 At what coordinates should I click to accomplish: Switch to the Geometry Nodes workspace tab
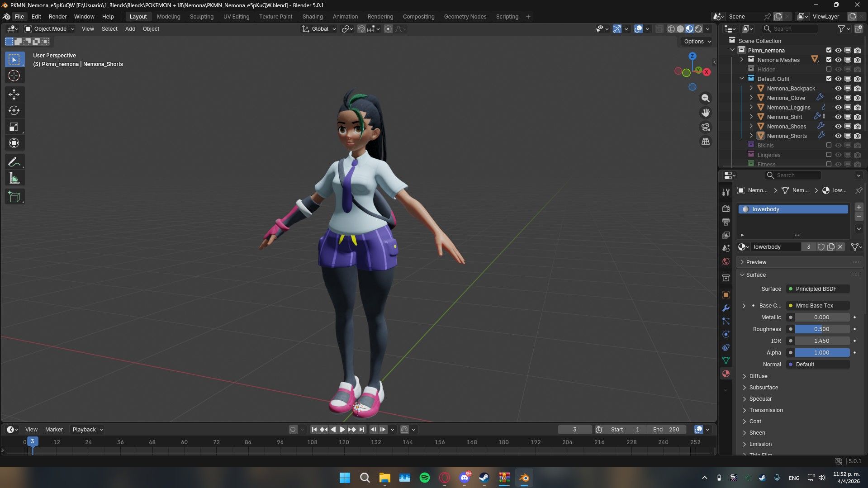(x=465, y=17)
